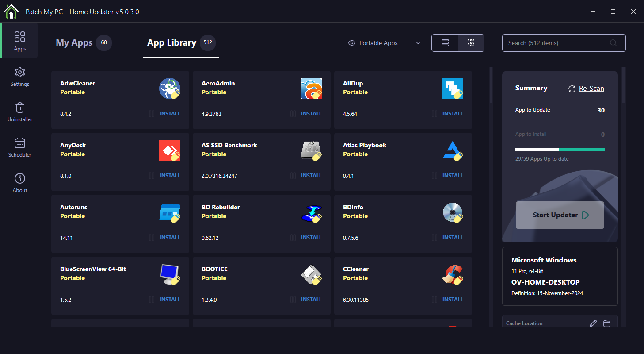Viewport: 644px width, 354px height.
Task: Open the Scheduler sidebar section
Action: (20, 147)
